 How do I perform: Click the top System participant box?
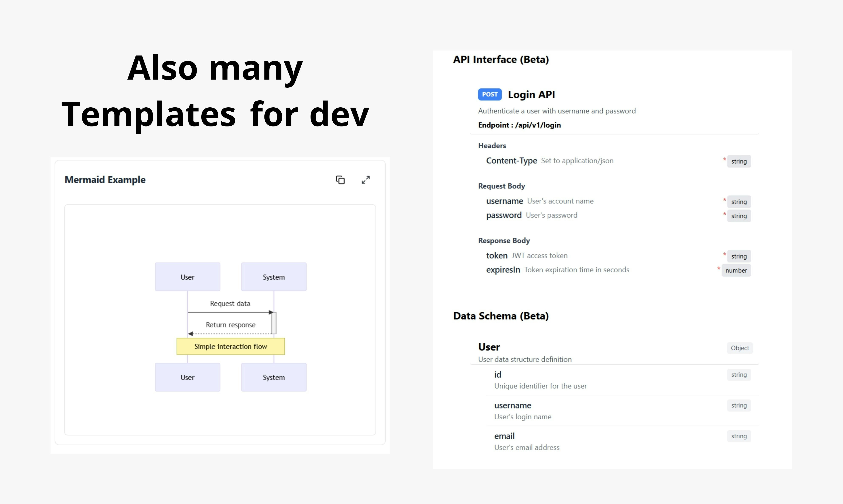click(x=274, y=277)
